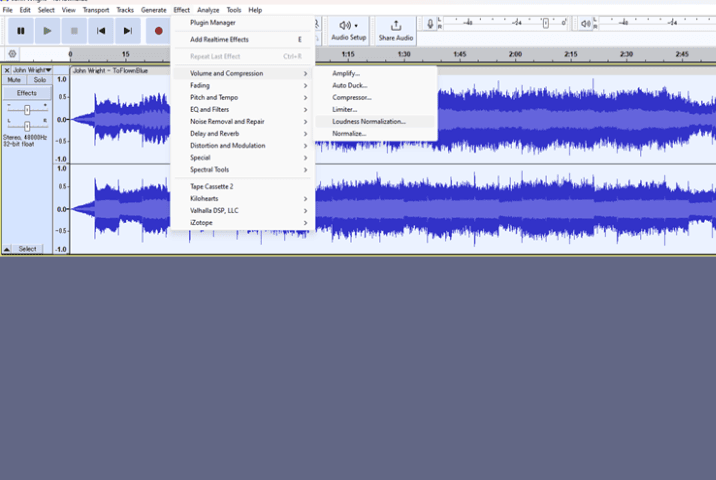
Task: Click the Share Audio upload icon
Action: coord(396,26)
